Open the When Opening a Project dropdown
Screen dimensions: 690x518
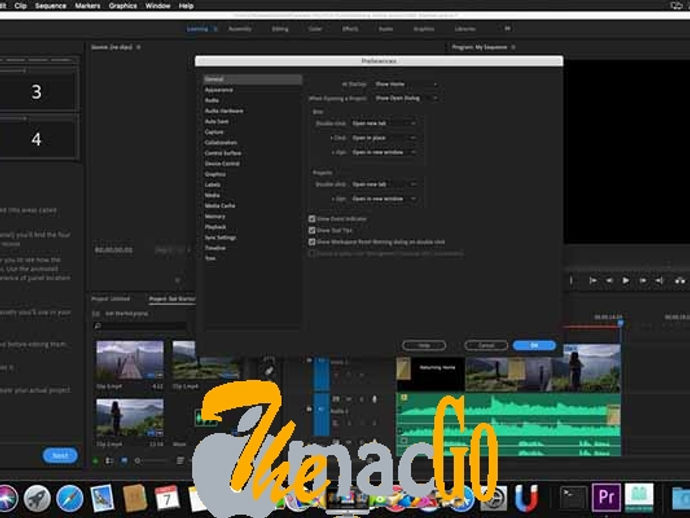point(406,98)
